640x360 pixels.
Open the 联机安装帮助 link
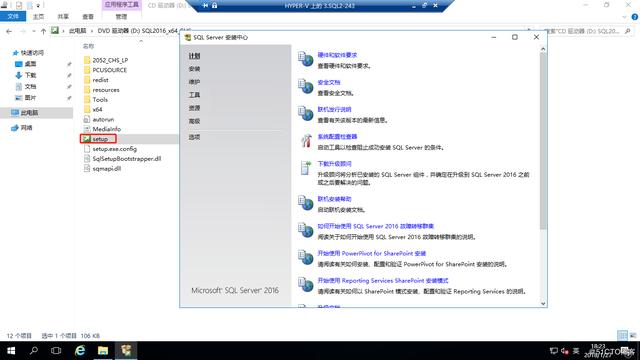(334, 199)
